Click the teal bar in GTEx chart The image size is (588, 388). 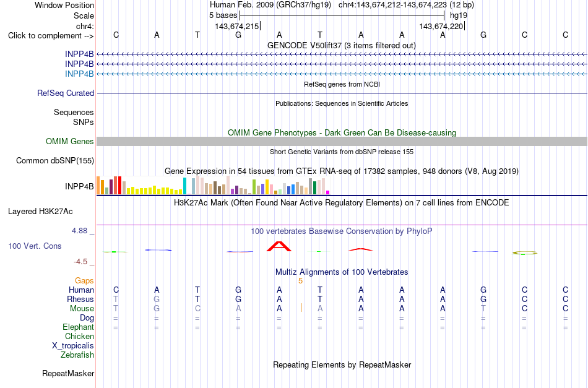pyautogui.click(x=184, y=186)
